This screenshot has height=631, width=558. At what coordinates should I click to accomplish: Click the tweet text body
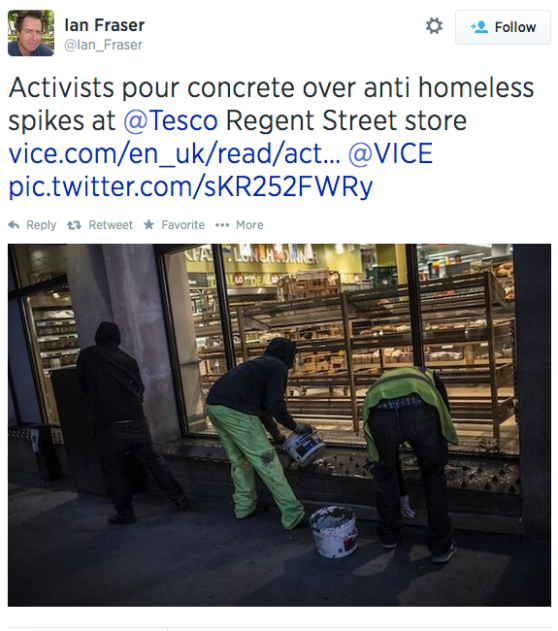pos(272,137)
